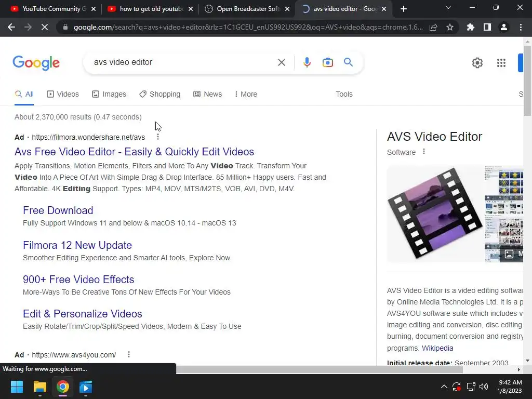This screenshot has width=532, height=399.
Task: Open the Wikipedia link in knowledge panel
Action: (x=437, y=348)
